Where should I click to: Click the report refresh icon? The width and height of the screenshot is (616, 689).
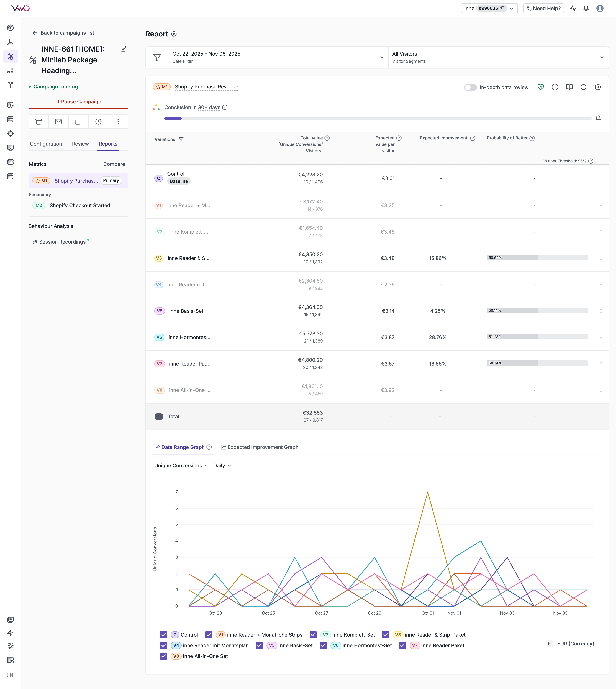tap(584, 87)
